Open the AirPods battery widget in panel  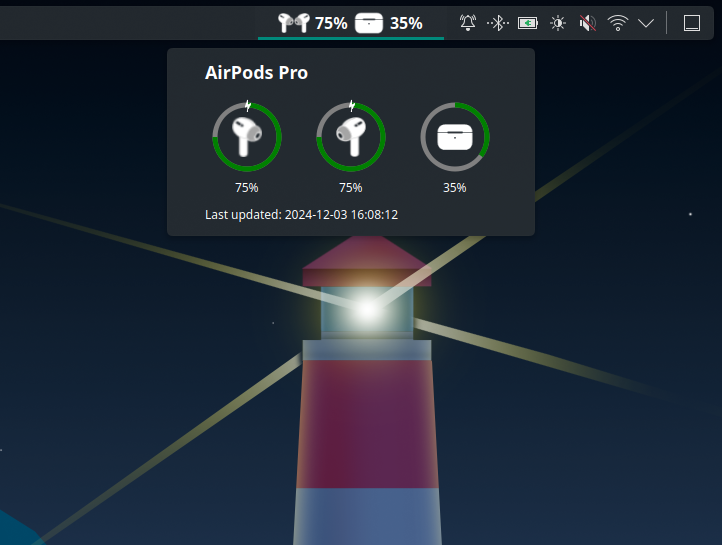point(351,23)
